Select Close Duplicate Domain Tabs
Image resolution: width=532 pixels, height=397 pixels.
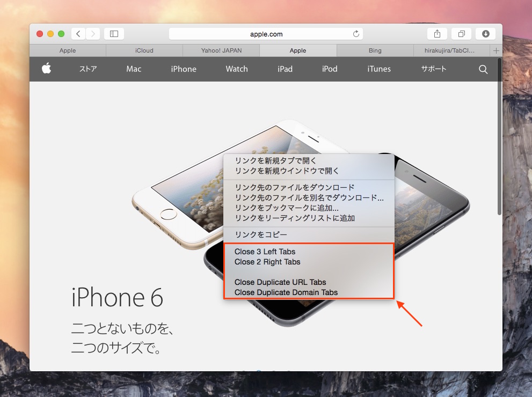pyautogui.click(x=309, y=292)
